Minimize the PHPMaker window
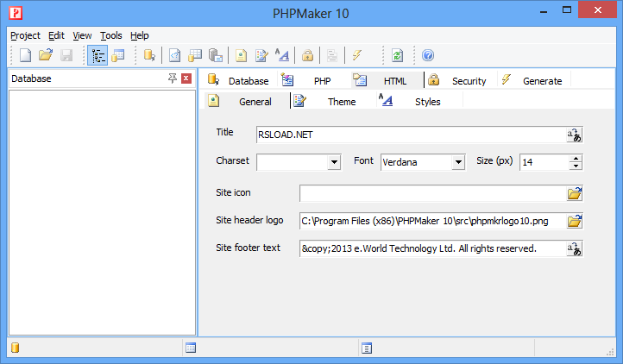This screenshot has height=364, width=623. (544, 11)
